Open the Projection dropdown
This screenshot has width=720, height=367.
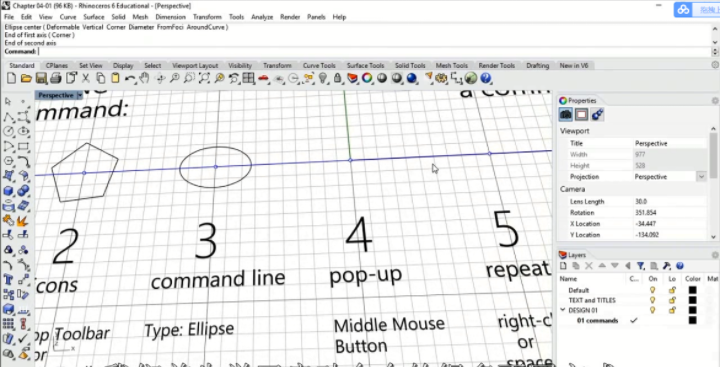click(x=701, y=176)
